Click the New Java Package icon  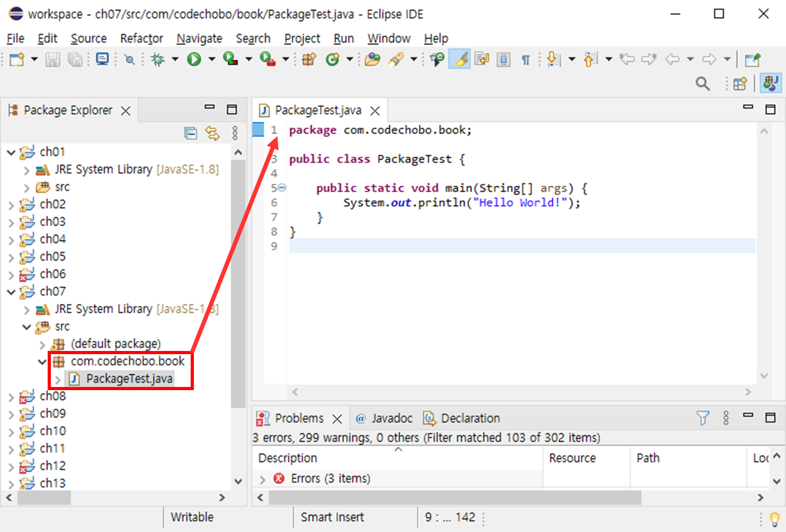click(x=309, y=59)
